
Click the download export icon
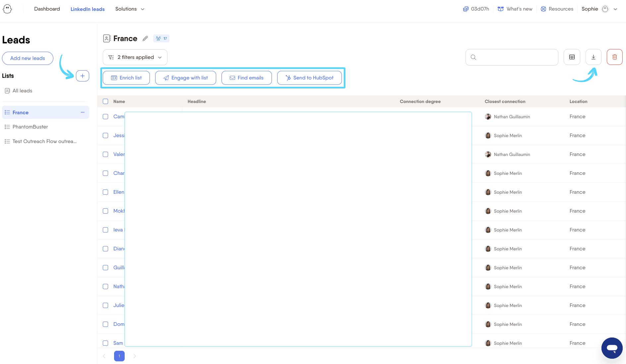click(x=593, y=57)
